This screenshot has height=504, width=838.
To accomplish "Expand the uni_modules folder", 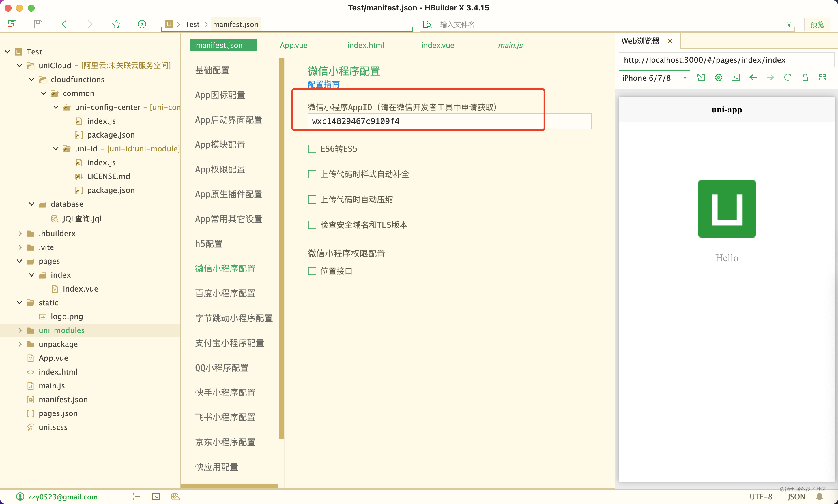I will (20, 330).
